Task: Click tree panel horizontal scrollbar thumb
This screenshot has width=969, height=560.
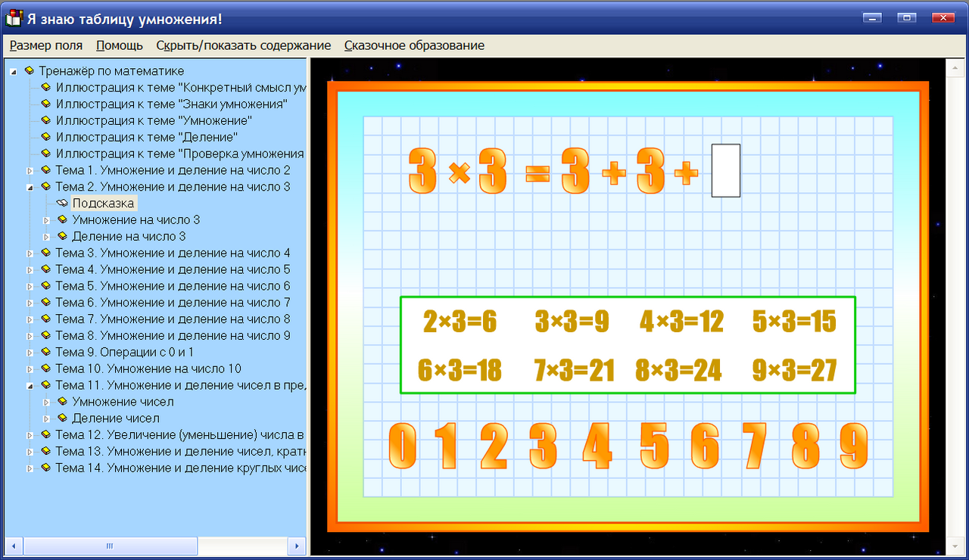Action: pos(111,546)
